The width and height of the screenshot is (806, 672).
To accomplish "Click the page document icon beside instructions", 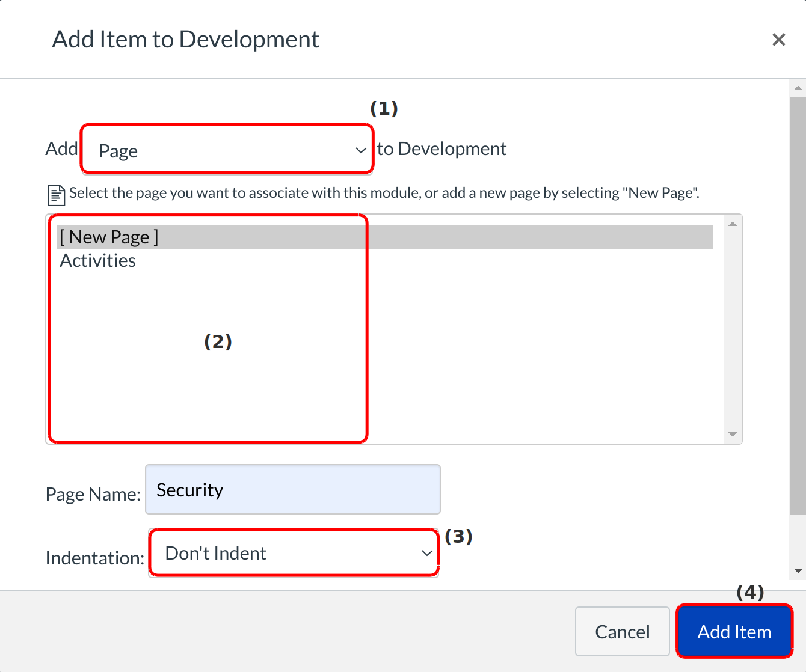I will click(56, 195).
